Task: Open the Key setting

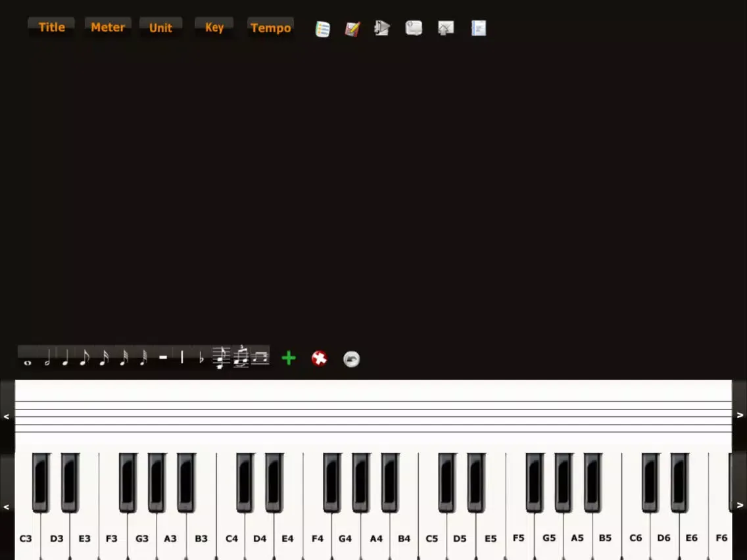Action: tap(214, 27)
